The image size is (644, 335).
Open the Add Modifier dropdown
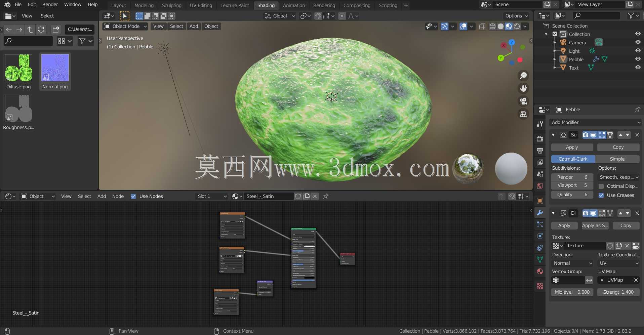[595, 122]
